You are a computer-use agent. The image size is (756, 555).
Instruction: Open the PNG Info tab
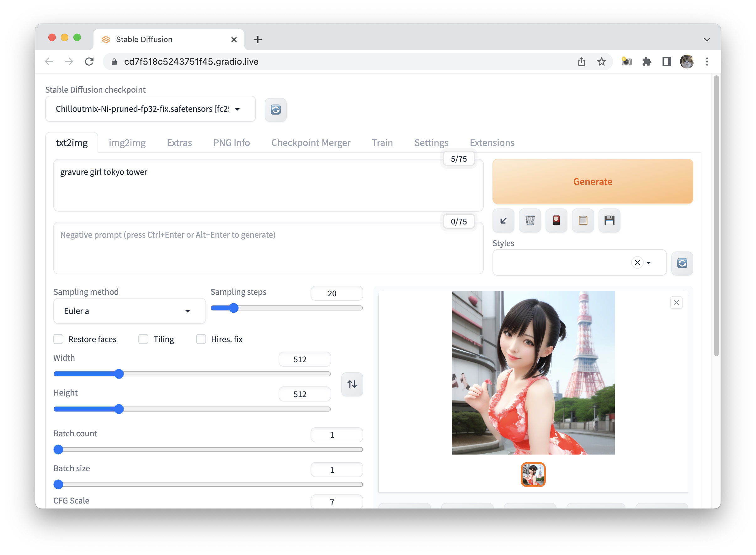231,143
